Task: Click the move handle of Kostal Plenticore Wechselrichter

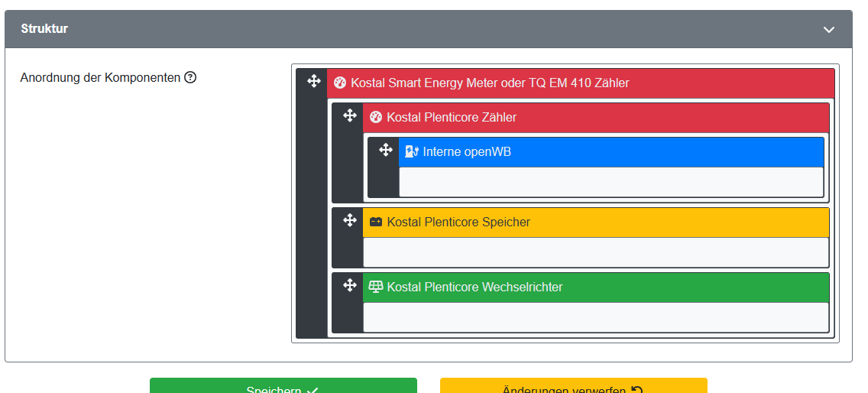Action: point(350,285)
